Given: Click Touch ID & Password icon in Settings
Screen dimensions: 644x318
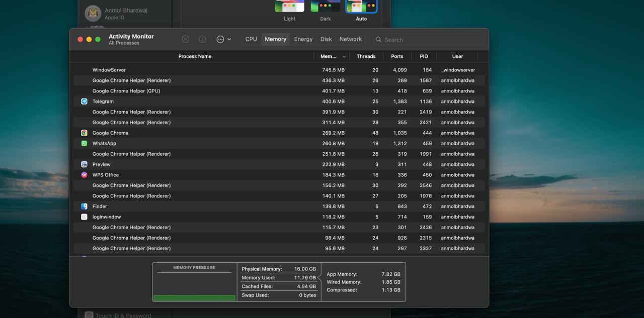Looking at the screenshot, I should click(x=89, y=315).
